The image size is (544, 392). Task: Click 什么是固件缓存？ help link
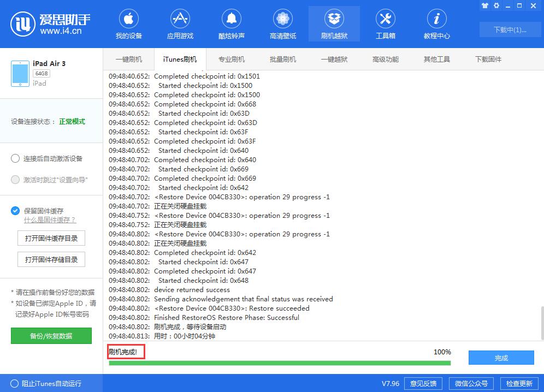click(x=50, y=220)
